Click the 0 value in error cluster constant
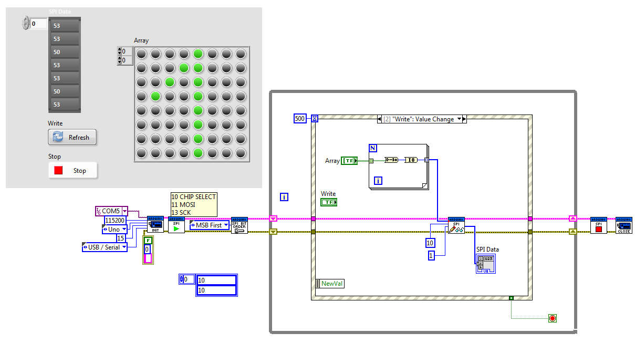The image size is (635, 364). pos(148,249)
